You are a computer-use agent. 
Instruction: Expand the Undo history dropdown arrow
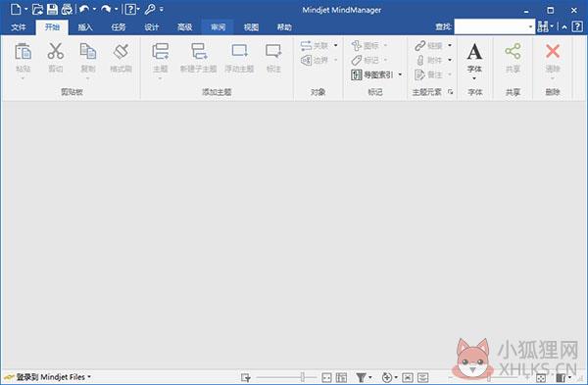[x=94, y=9]
